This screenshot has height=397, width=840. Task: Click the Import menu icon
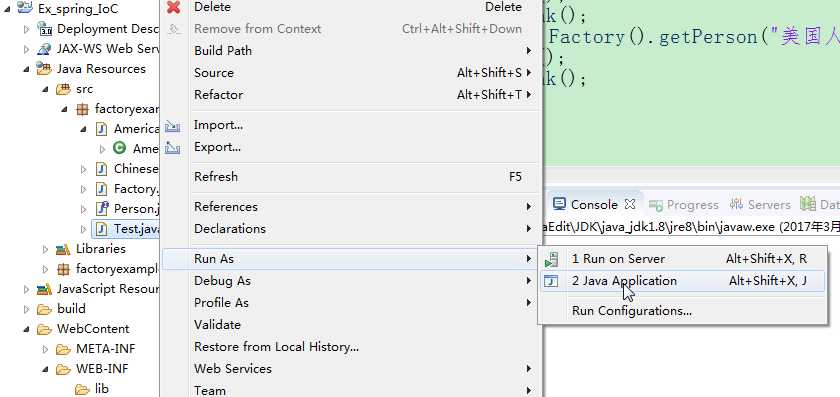coord(172,126)
